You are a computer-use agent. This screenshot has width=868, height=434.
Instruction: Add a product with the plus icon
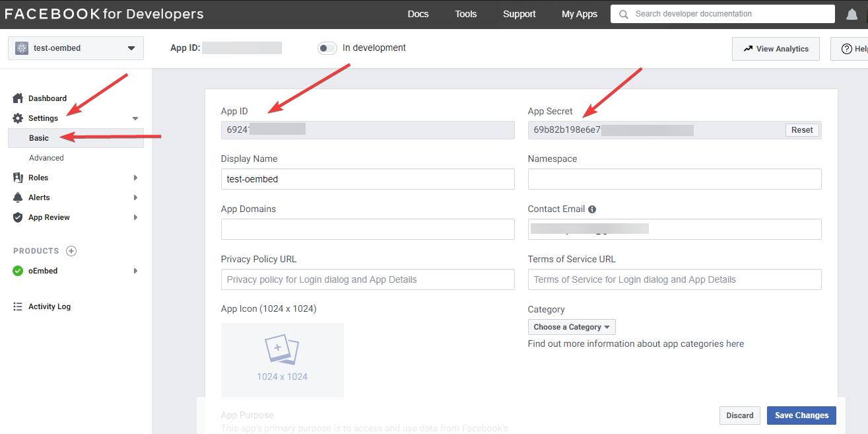72,251
